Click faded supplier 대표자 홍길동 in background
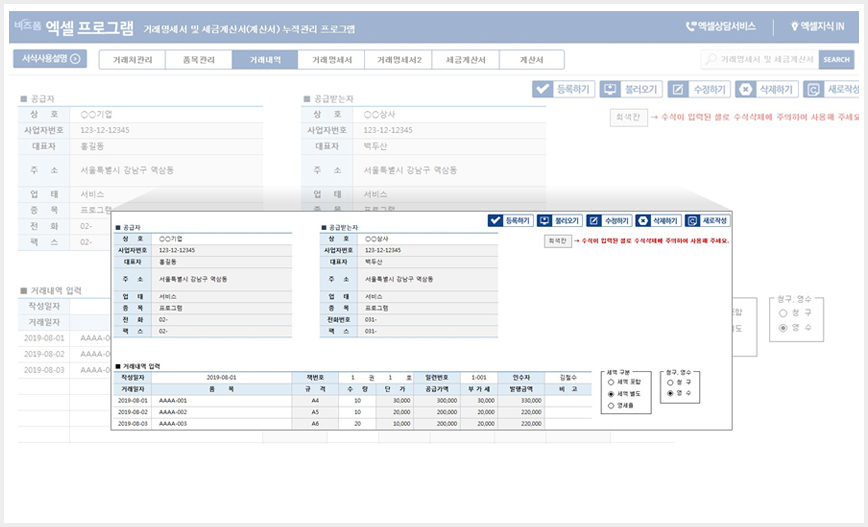 92,146
